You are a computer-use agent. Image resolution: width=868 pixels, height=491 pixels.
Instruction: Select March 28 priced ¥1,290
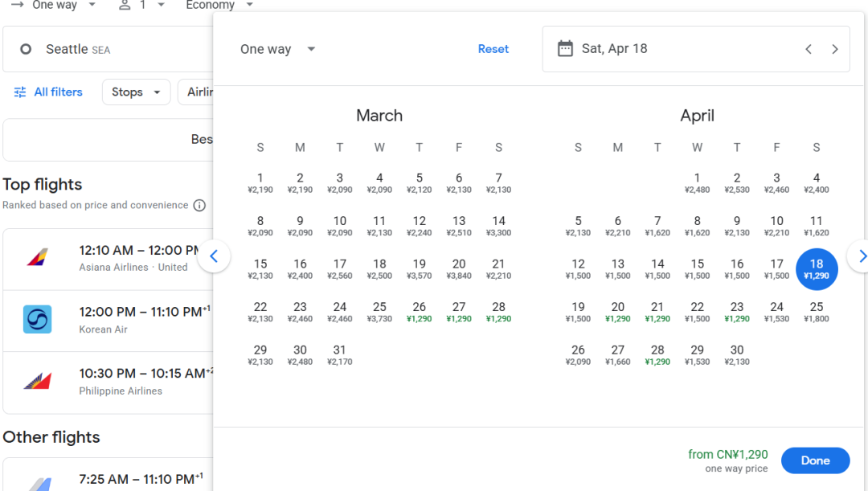coord(499,313)
